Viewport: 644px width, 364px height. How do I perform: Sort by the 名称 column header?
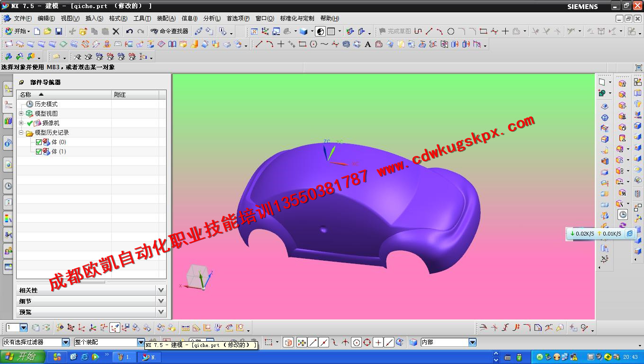pyautogui.click(x=64, y=94)
